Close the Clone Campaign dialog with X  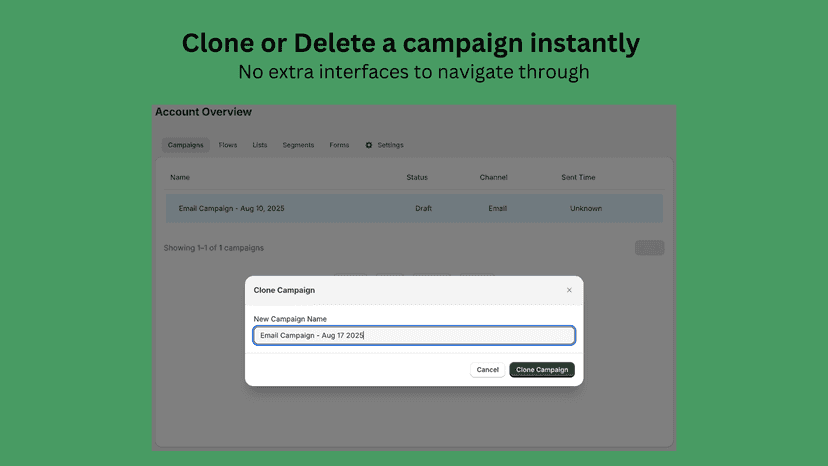coord(569,290)
